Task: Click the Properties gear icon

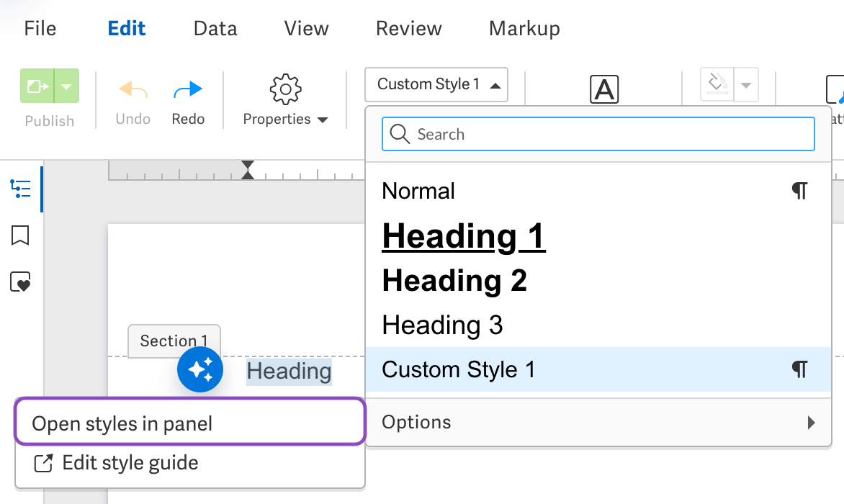Action: pos(285,89)
